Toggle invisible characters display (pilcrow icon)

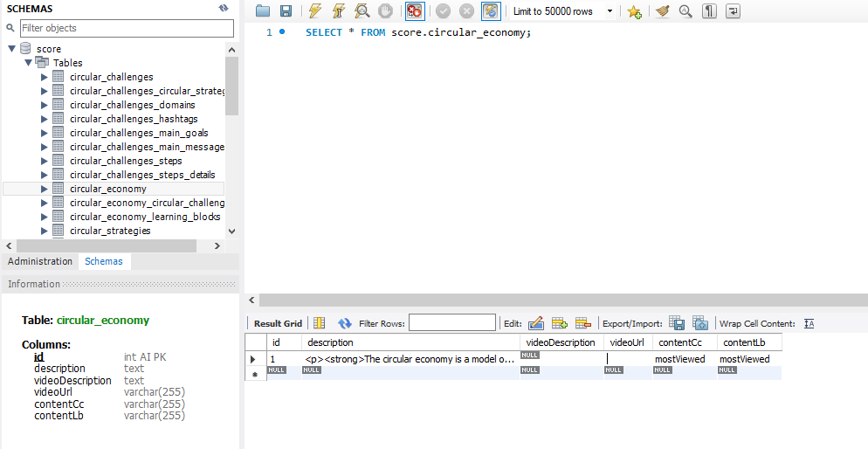(709, 11)
